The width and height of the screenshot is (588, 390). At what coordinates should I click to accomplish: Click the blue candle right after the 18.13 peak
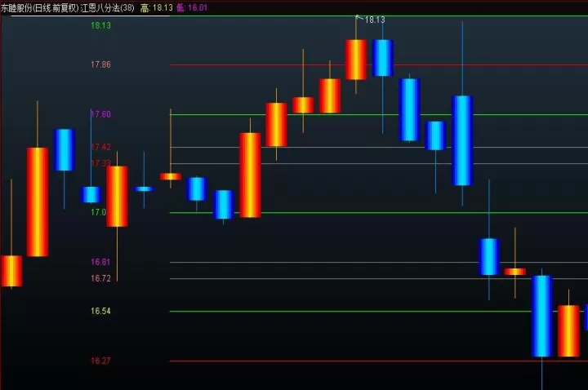[x=382, y=58]
